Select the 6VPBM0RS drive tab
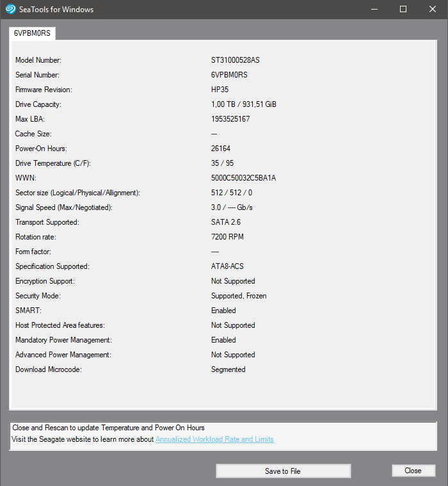448x486 pixels. 32,33
